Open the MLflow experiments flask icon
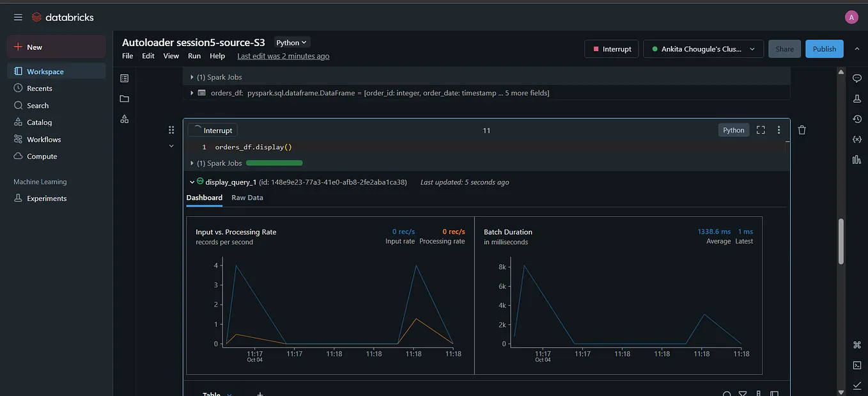868x396 pixels. [x=856, y=98]
